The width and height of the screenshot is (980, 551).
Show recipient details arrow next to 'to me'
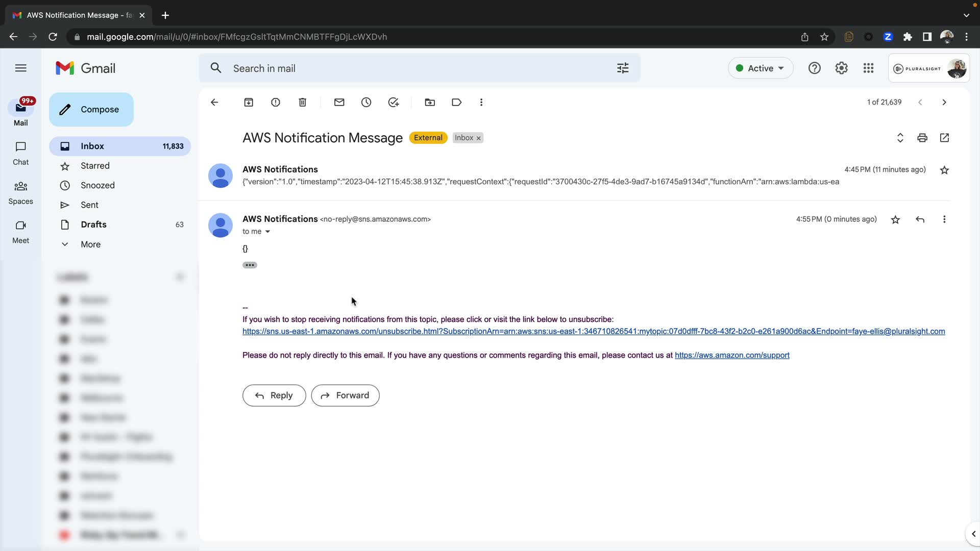click(267, 232)
